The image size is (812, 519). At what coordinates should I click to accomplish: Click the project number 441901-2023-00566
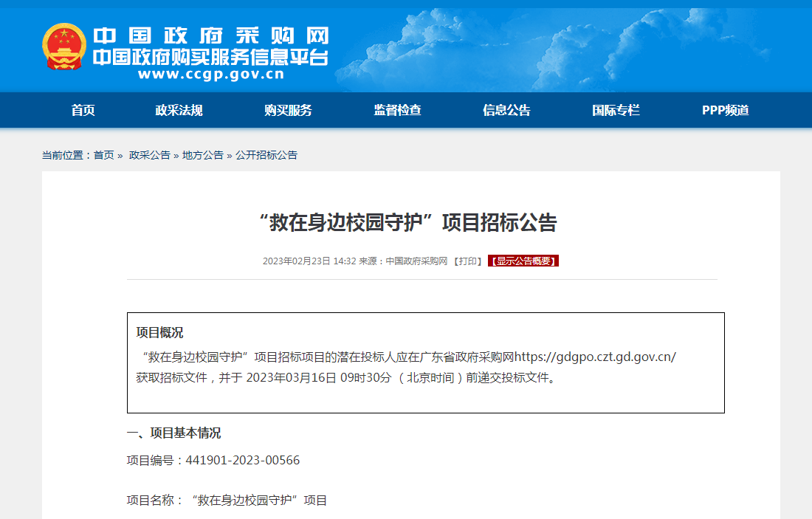point(242,461)
